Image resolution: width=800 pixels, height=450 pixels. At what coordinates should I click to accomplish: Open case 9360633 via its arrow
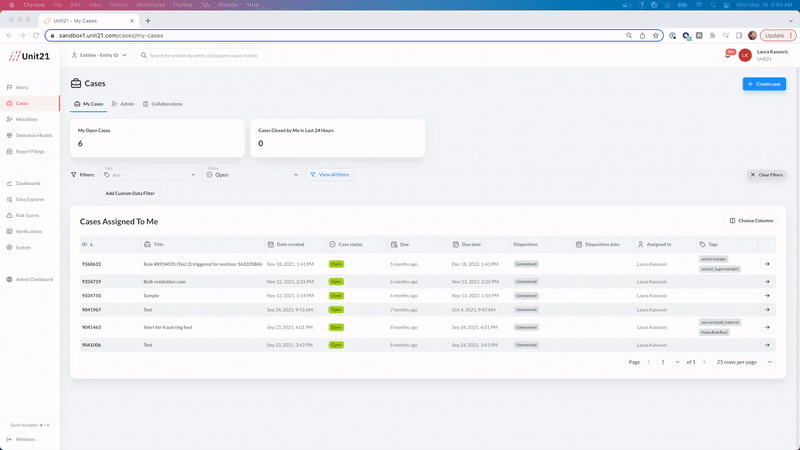(x=767, y=264)
